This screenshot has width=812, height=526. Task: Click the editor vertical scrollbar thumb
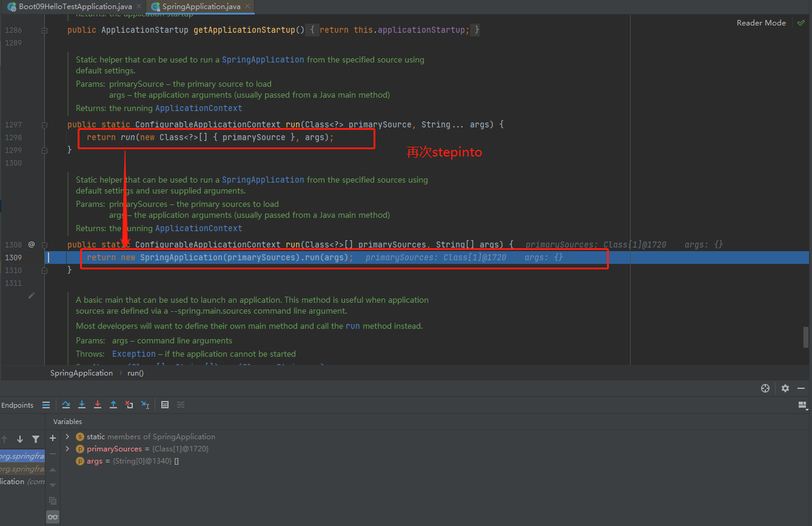(806, 336)
